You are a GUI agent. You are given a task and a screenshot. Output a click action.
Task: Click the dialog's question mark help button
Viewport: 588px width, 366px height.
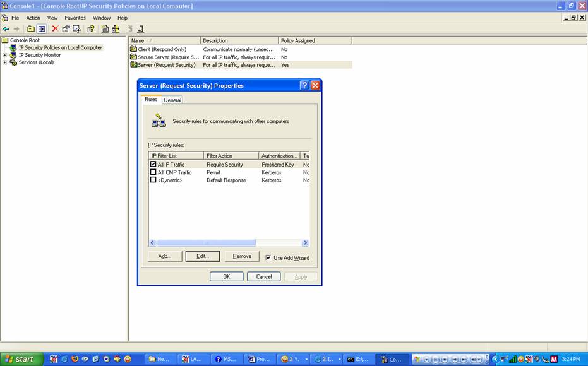(304, 85)
